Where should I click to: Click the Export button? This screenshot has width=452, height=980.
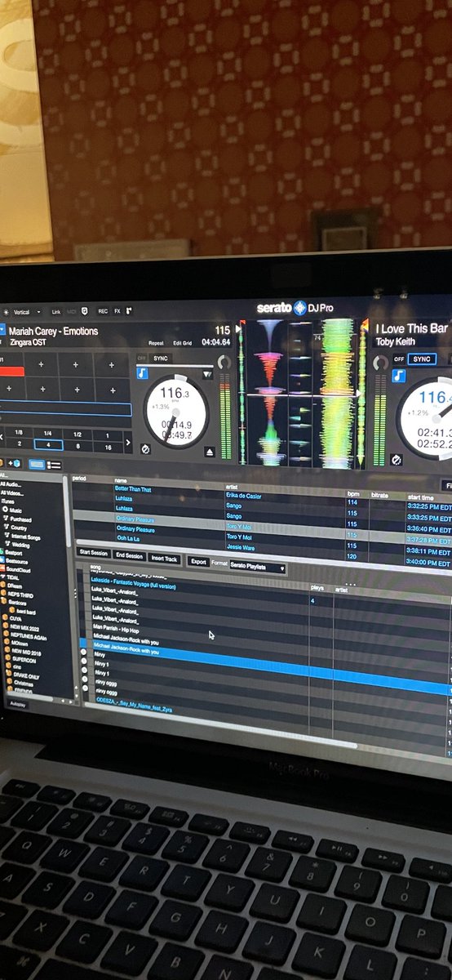pyautogui.click(x=198, y=561)
